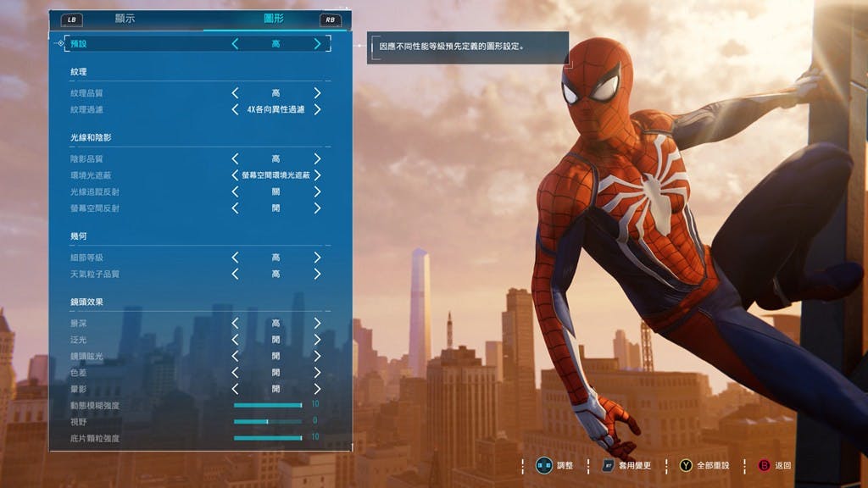The image size is (868, 488).
Task: Click the Y button icon
Action: [686, 465]
